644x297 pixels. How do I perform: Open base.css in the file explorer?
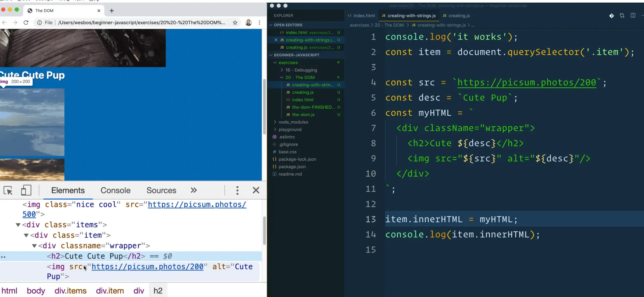pos(287,152)
